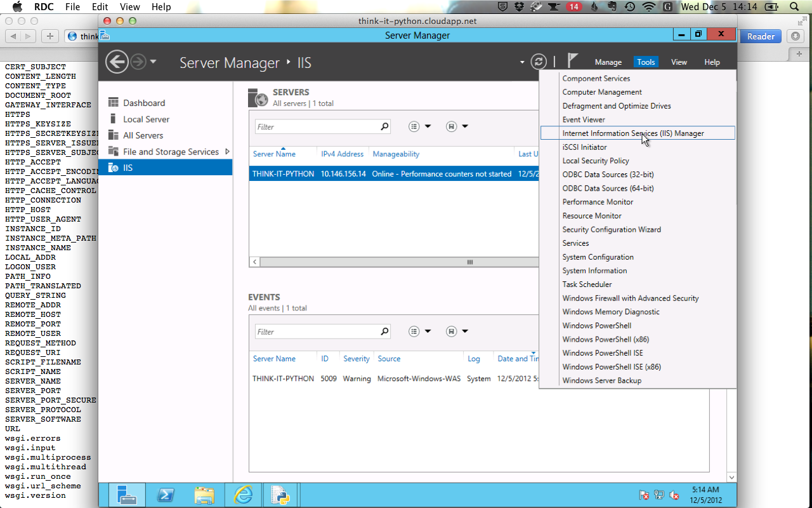Click the Server Manager back arrow
This screenshot has width=812, height=508.
[117, 62]
